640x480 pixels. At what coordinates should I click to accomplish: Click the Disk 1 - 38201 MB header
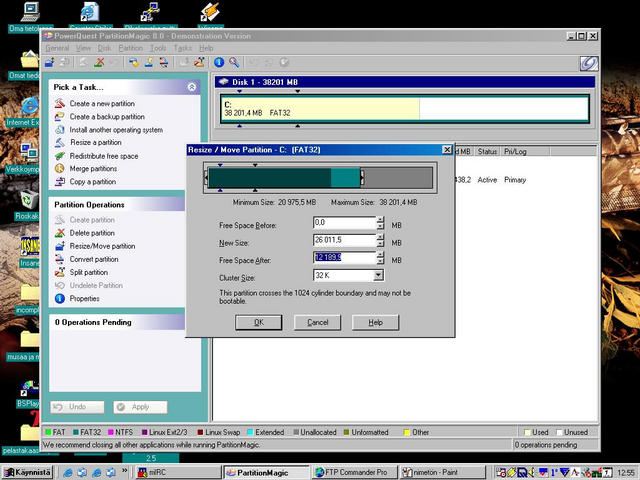pyautogui.click(x=404, y=82)
